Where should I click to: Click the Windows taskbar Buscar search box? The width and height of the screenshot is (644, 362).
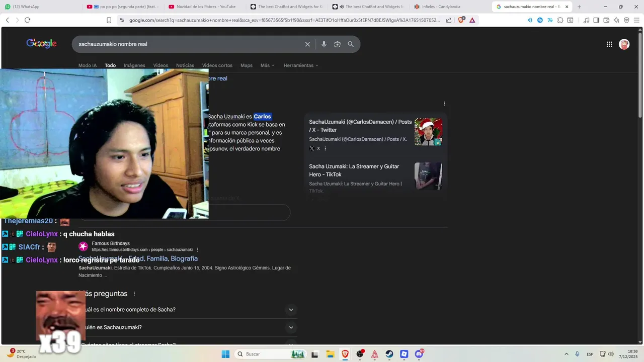[x=270, y=354]
